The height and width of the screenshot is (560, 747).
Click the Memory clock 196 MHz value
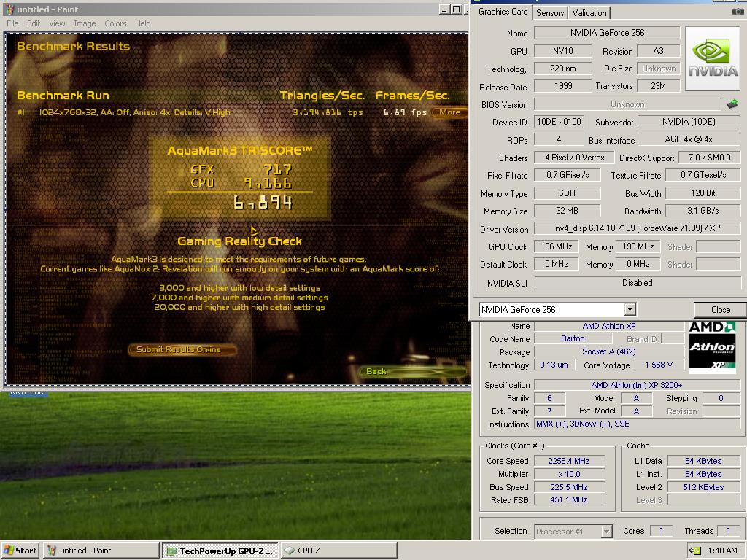(x=638, y=246)
